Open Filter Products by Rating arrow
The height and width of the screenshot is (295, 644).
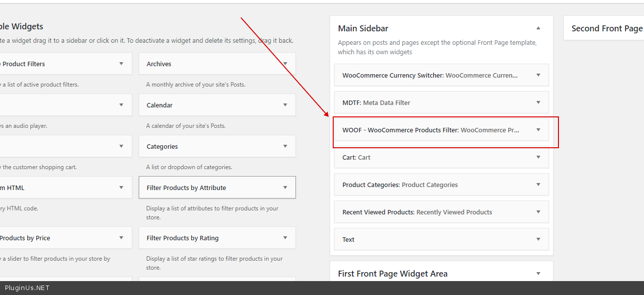pyautogui.click(x=285, y=238)
